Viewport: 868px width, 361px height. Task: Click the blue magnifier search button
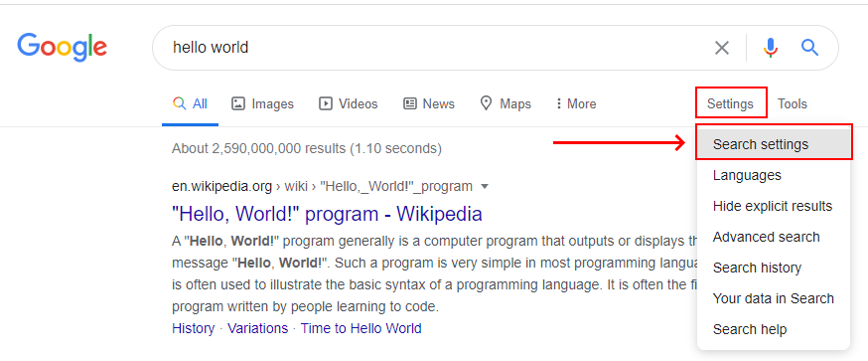pos(809,48)
